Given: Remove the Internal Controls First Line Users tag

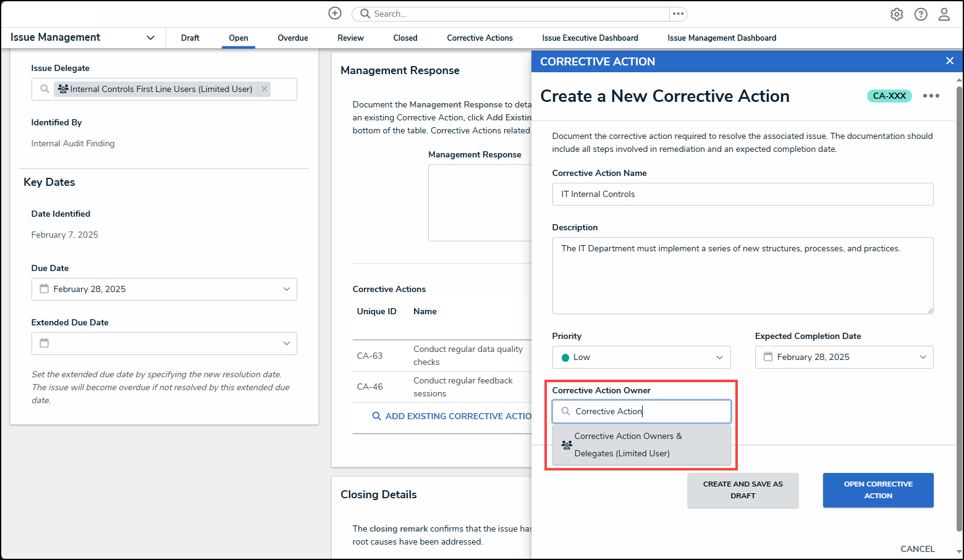Looking at the screenshot, I should pyautogui.click(x=264, y=88).
